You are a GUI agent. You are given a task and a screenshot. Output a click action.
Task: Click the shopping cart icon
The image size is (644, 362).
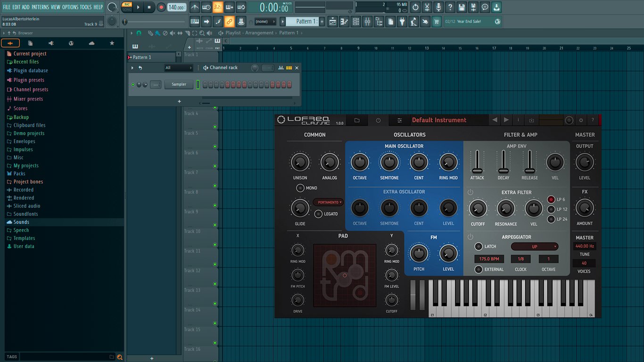click(437, 22)
